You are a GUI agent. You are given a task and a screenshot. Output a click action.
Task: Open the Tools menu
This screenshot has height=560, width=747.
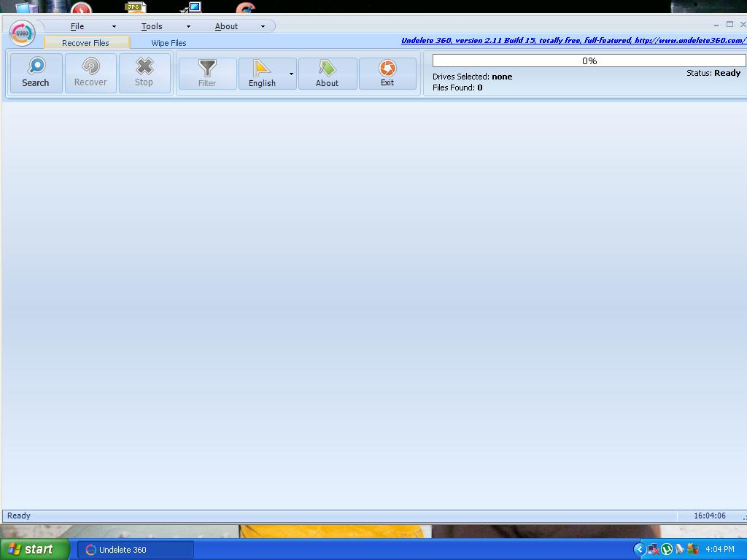152,26
